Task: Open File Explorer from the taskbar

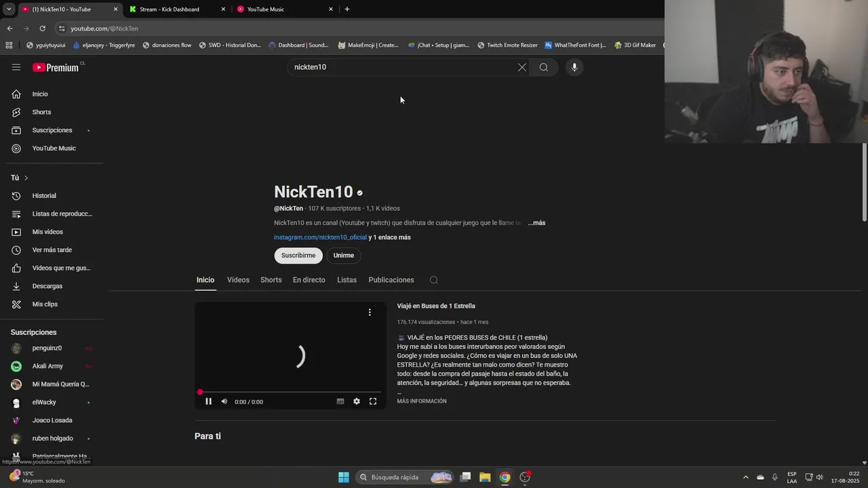Action: (x=485, y=477)
